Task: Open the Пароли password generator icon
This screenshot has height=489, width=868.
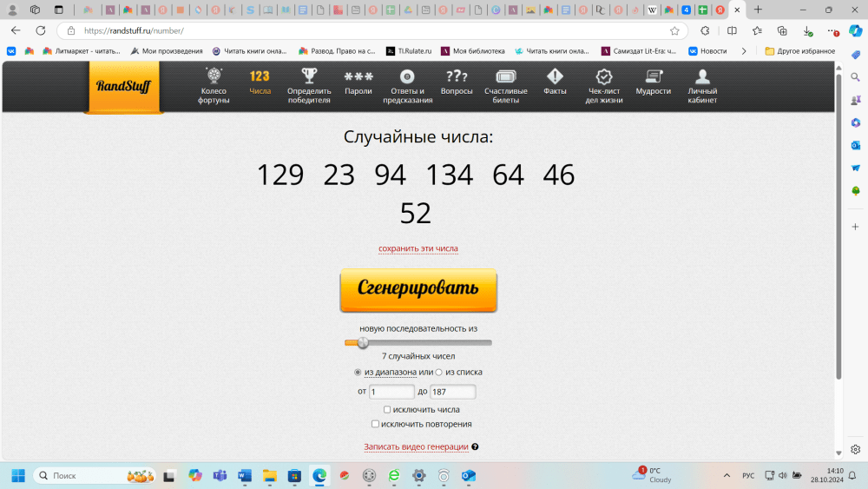Action: 358,76
